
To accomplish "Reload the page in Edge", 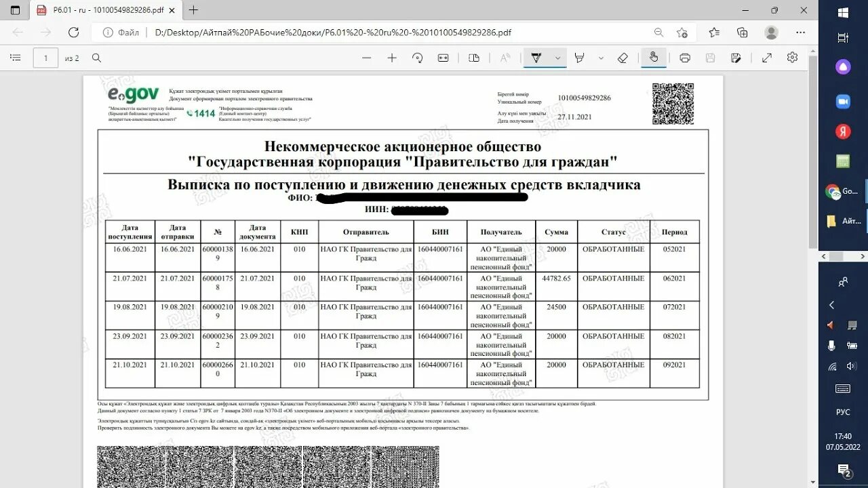I will point(74,32).
